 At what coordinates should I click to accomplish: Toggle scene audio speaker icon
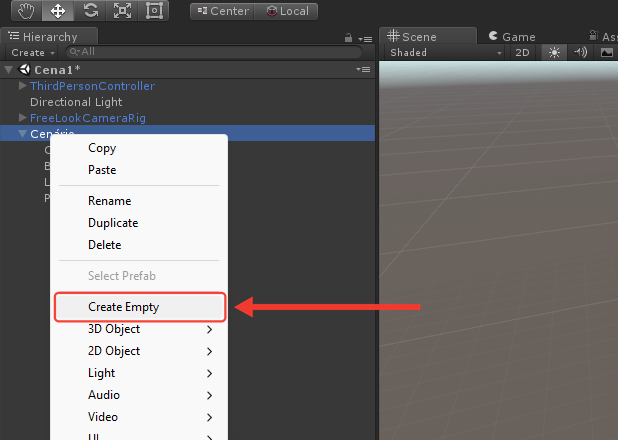(580, 52)
